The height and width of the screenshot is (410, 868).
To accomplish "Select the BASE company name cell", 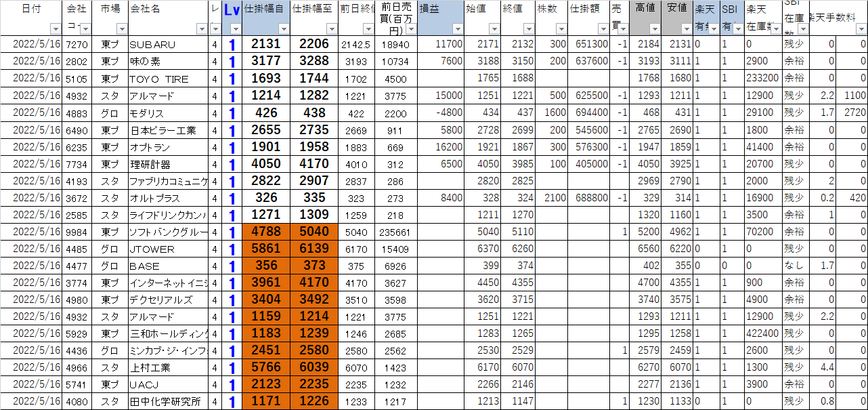I will click(169, 266).
